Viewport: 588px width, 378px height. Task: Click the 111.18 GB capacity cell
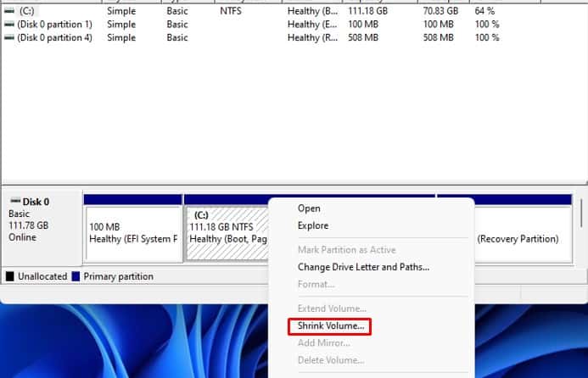[x=367, y=11]
